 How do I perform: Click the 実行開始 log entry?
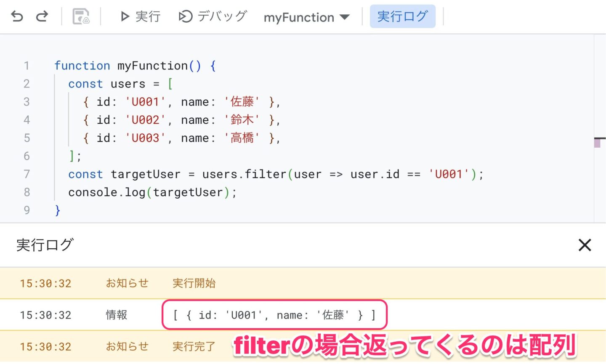pos(194,283)
